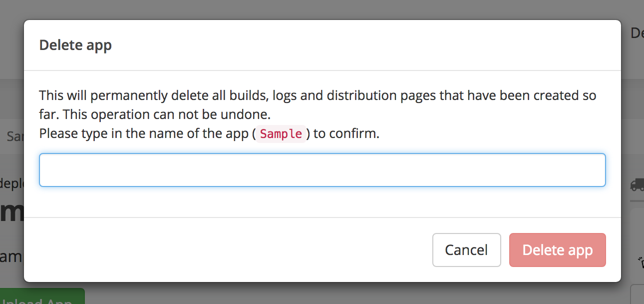The width and height of the screenshot is (644, 304).
Task: Click the Delete app dialog title
Action: coord(75,45)
